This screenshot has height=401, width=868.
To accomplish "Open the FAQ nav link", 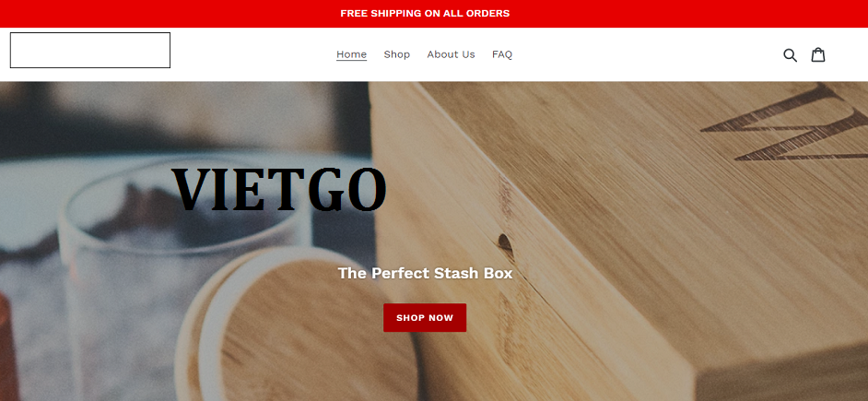I will 502,54.
